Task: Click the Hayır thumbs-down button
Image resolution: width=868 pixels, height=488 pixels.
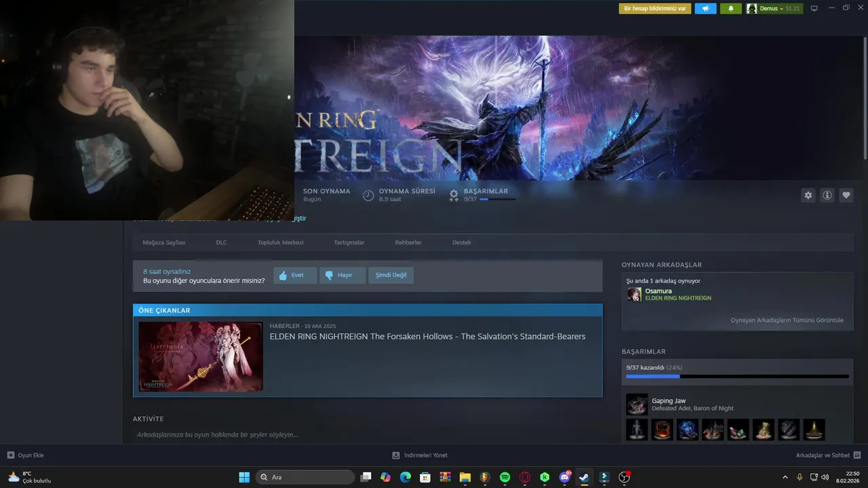Action: [x=342, y=275]
